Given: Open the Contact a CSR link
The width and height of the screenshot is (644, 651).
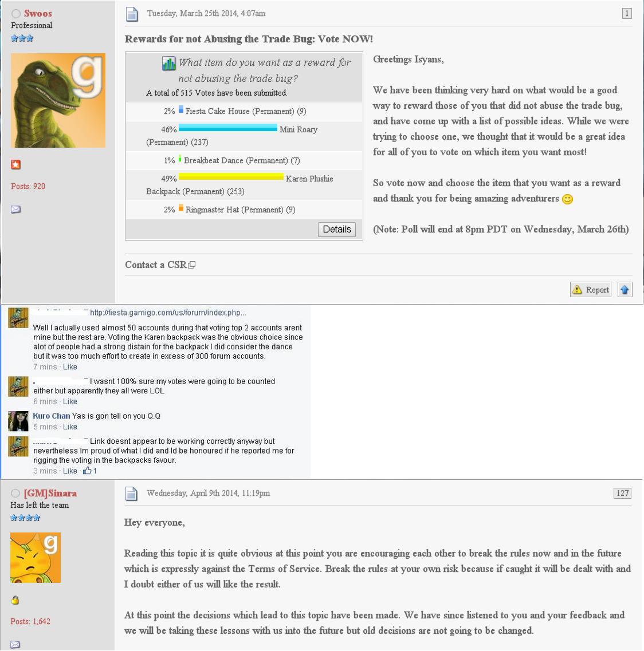Looking at the screenshot, I should click(160, 265).
